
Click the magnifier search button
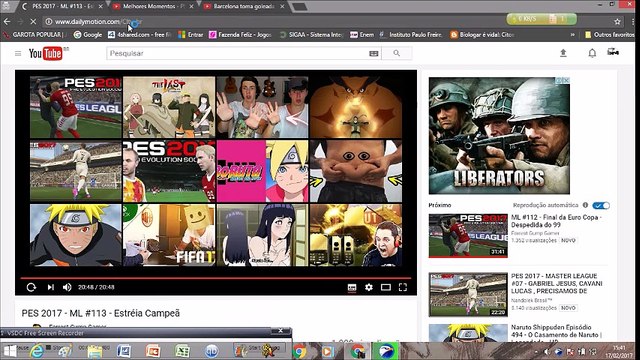click(x=396, y=53)
